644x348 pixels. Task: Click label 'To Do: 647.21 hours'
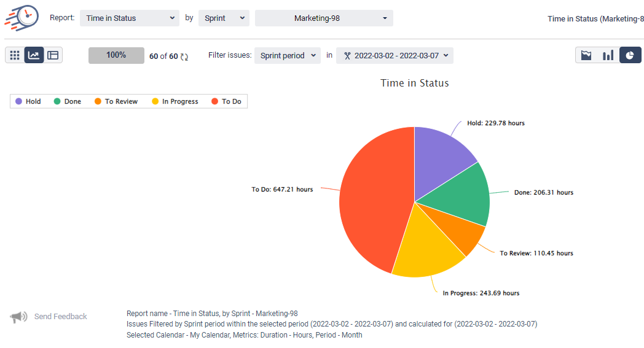(x=282, y=189)
